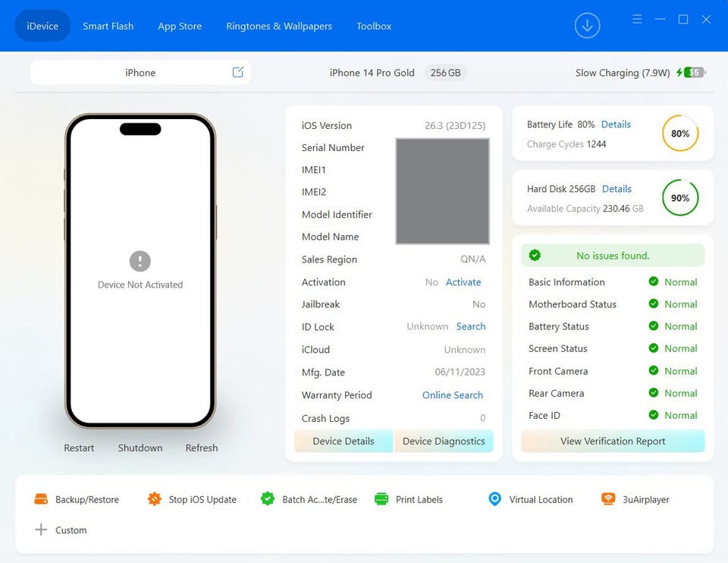Click the green check in No issues found
This screenshot has width=728, height=563.
[x=535, y=255]
